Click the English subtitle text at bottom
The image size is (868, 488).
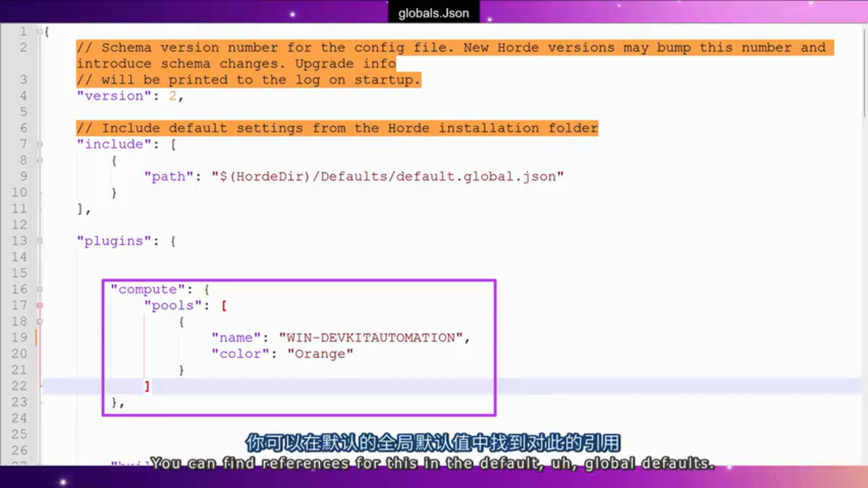(x=433, y=464)
